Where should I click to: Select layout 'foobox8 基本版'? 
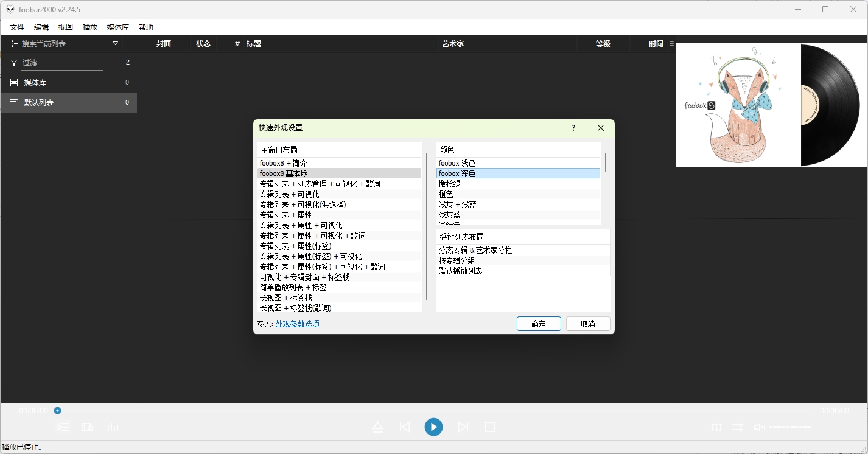click(339, 173)
